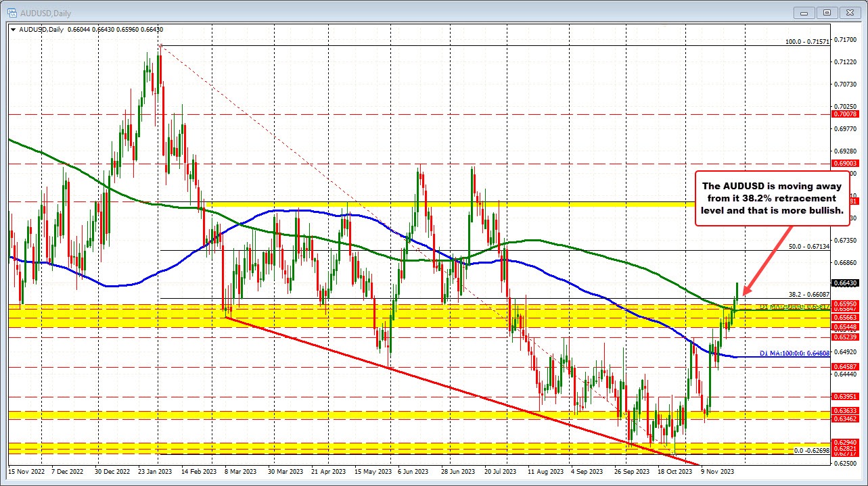
Task: Select the 0.69003 resistance price tag
Action: [x=846, y=163]
